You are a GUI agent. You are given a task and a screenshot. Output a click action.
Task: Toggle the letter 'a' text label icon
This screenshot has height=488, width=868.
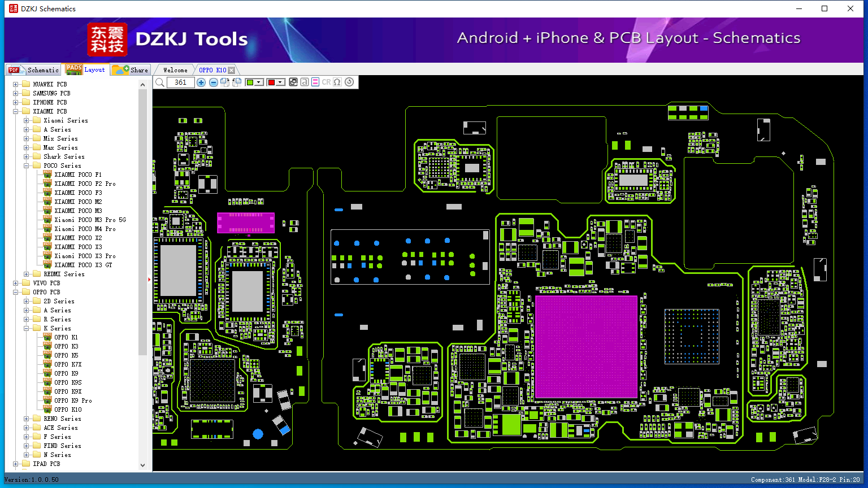[305, 82]
